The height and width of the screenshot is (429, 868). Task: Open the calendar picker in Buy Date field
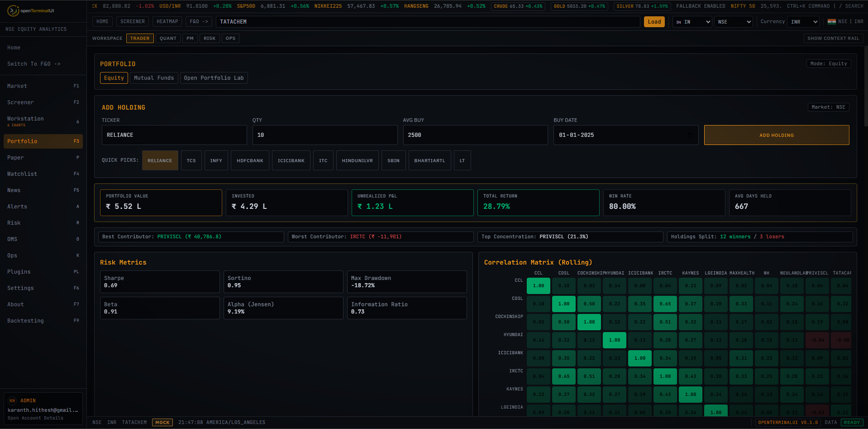click(x=690, y=135)
